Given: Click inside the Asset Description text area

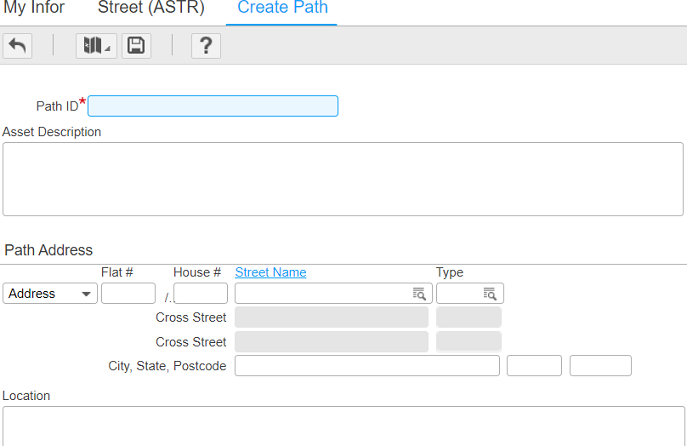Looking at the screenshot, I should click(x=342, y=178).
